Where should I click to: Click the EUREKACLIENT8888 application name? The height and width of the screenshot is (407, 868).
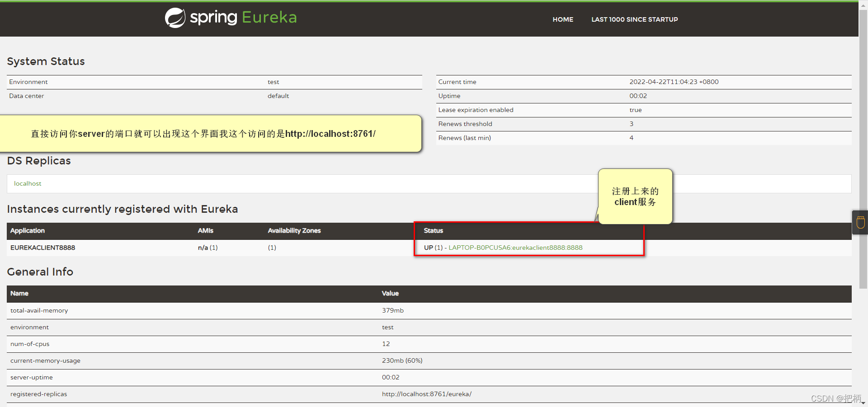(x=43, y=248)
